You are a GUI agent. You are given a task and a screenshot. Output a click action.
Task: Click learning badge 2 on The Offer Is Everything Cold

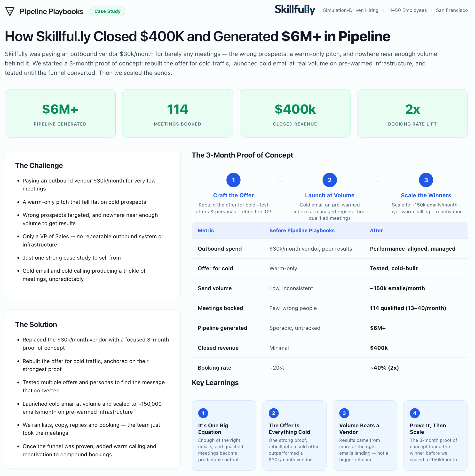273,413
